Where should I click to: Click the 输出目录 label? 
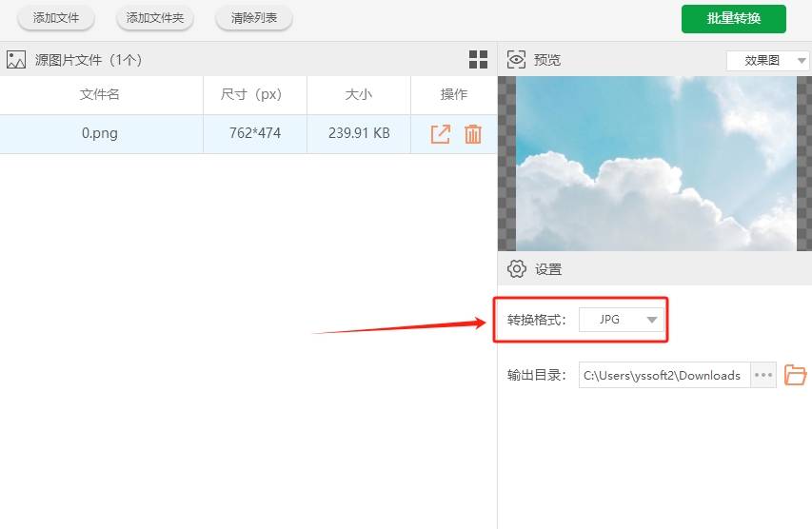pos(537,375)
